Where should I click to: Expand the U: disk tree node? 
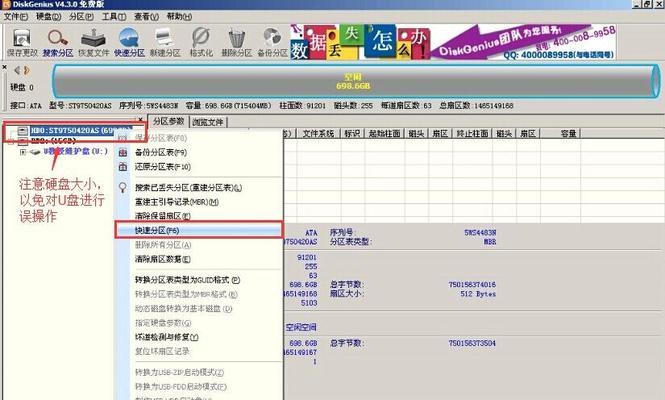[23, 151]
